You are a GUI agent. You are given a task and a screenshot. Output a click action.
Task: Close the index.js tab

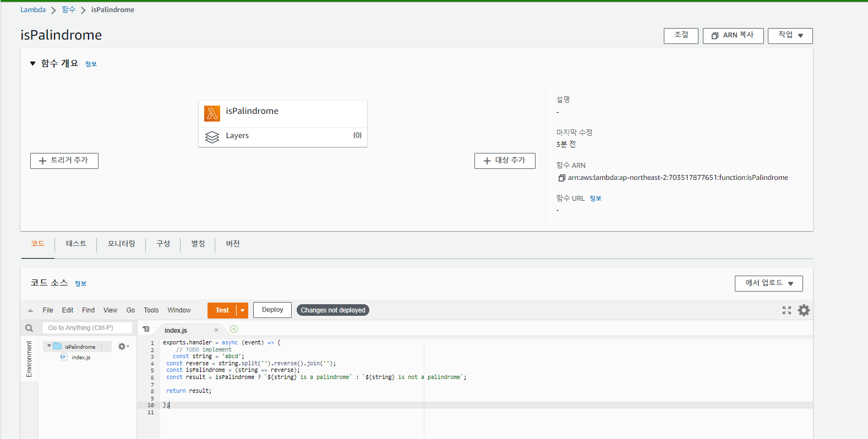pyautogui.click(x=216, y=330)
